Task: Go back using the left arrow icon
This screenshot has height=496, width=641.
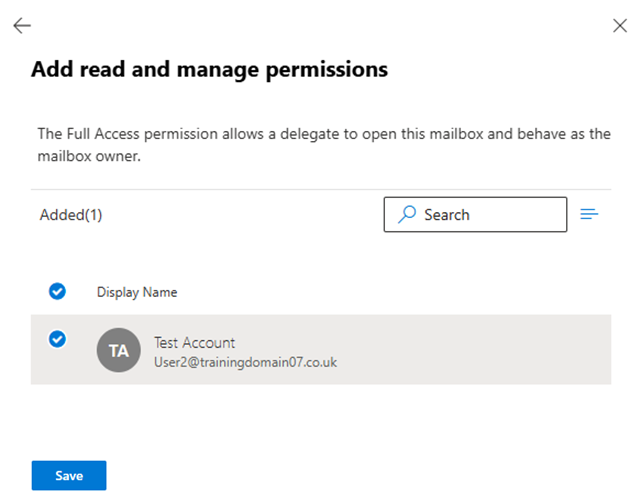Action: pyautogui.click(x=22, y=25)
